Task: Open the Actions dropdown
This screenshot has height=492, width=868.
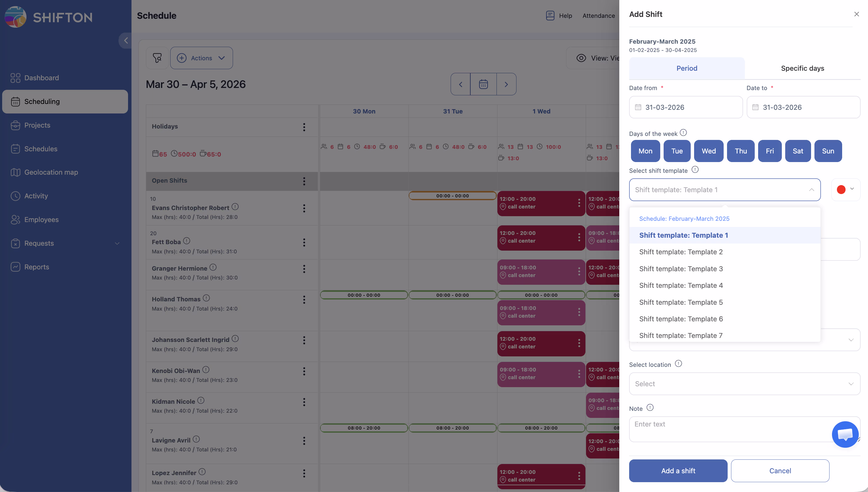Action: (x=201, y=58)
